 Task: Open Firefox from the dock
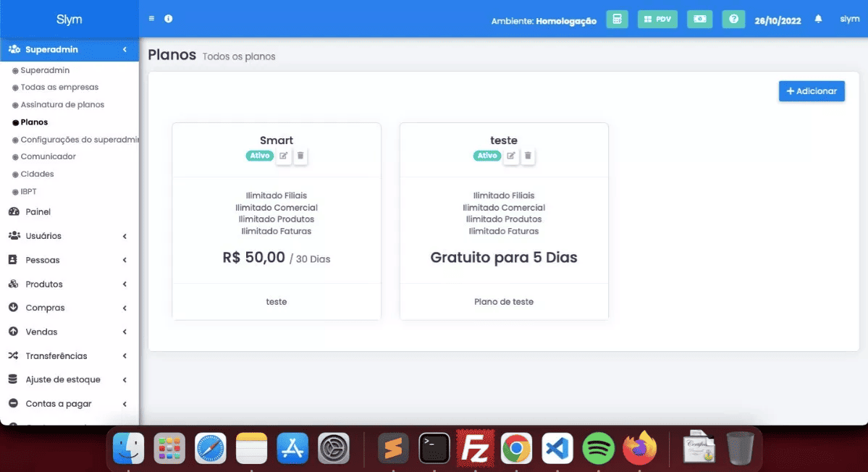point(640,447)
